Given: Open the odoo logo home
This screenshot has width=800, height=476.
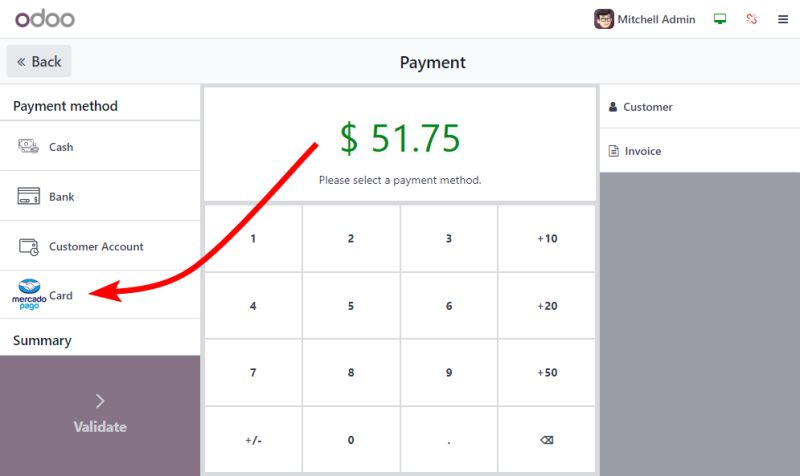Looking at the screenshot, I should [45, 18].
